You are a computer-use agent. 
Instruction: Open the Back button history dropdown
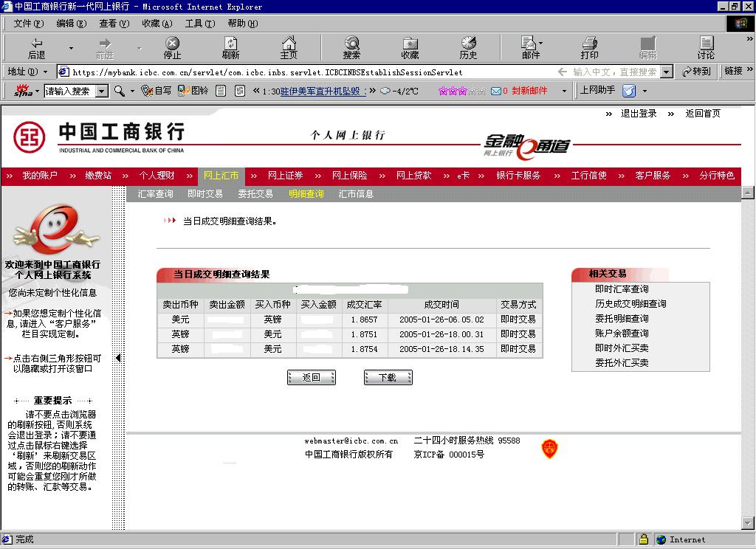tap(72, 48)
